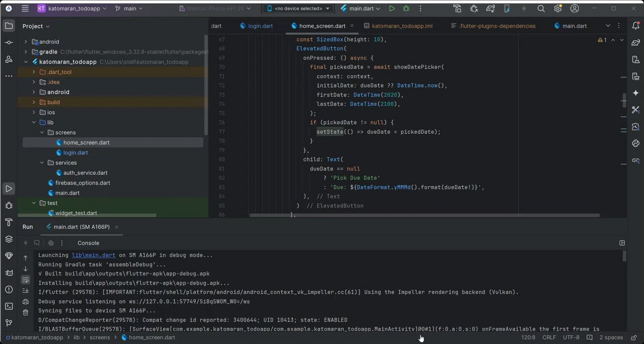Clear console with the trash icon
The height and width of the screenshot is (344, 644).
point(26,312)
